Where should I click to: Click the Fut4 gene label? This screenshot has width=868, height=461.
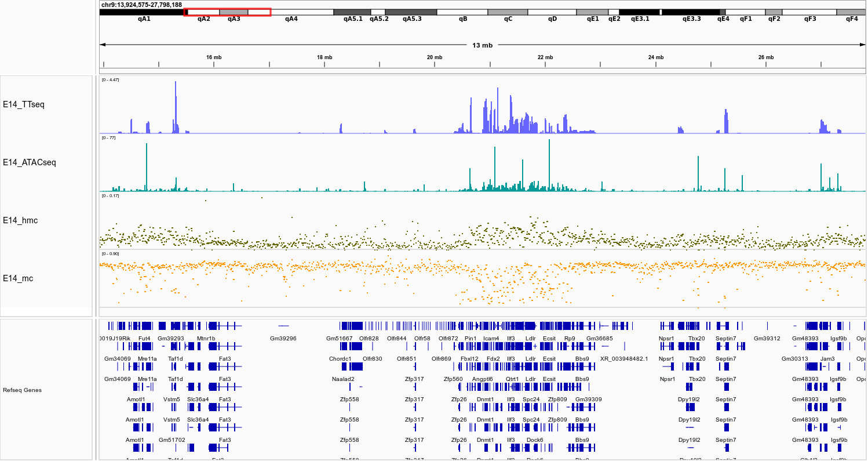click(144, 338)
